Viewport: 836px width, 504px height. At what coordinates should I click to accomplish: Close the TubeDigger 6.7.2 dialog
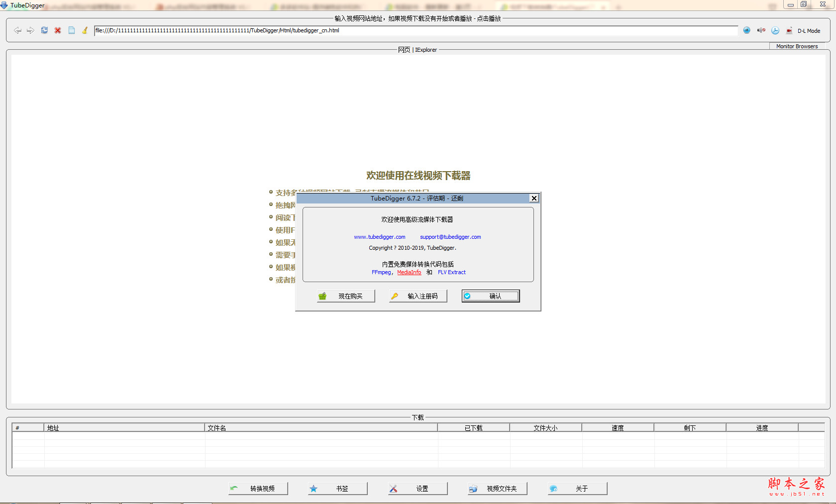pos(534,198)
